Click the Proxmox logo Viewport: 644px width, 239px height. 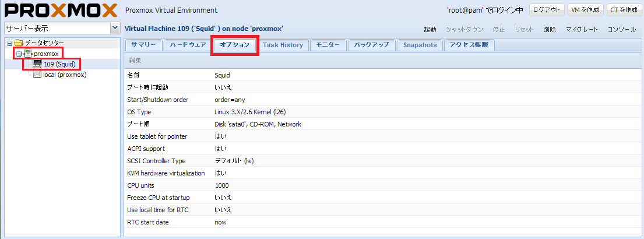pos(61,11)
